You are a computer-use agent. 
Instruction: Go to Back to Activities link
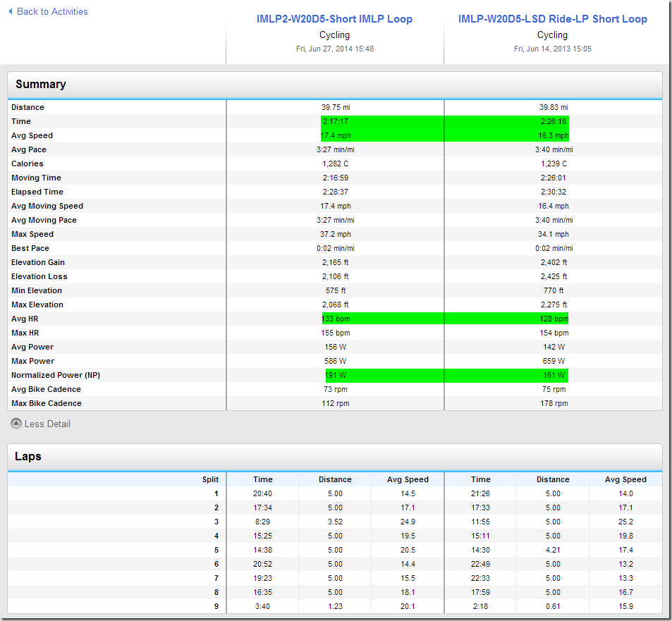point(51,12)
